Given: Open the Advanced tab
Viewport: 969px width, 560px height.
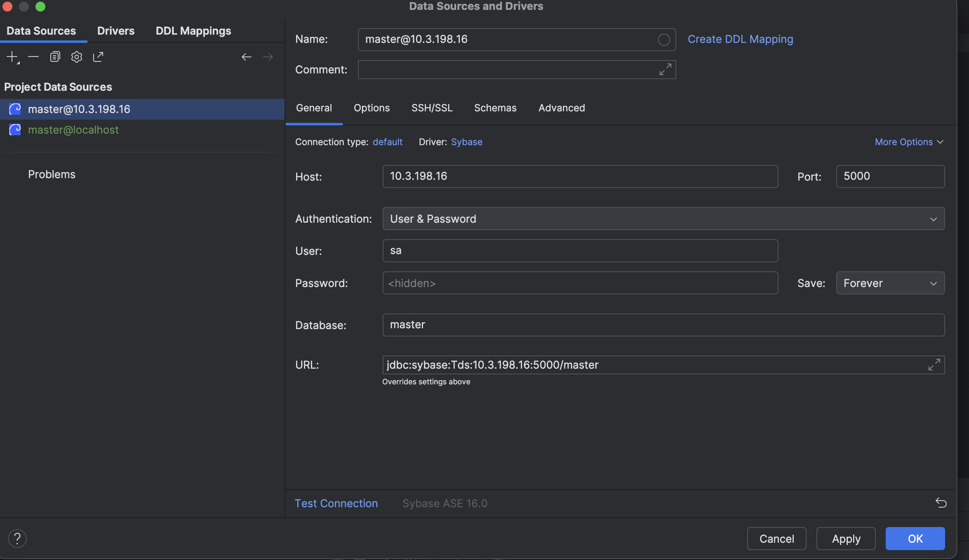Looking at the screenshot, I should coord(562,108).
